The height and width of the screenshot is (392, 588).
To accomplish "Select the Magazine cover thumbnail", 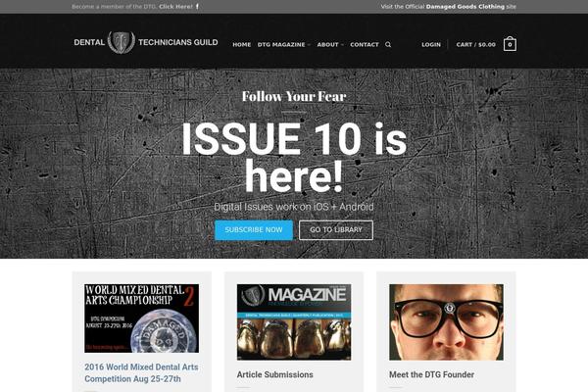I will click(294, 321).
